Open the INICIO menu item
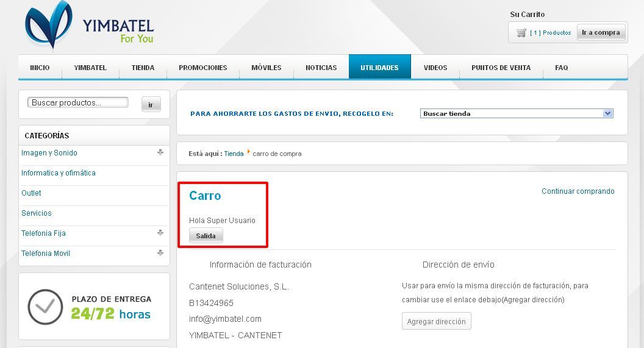Image resolution: width=644 pixels, height=348 pixels. click(x=40, y=68)
